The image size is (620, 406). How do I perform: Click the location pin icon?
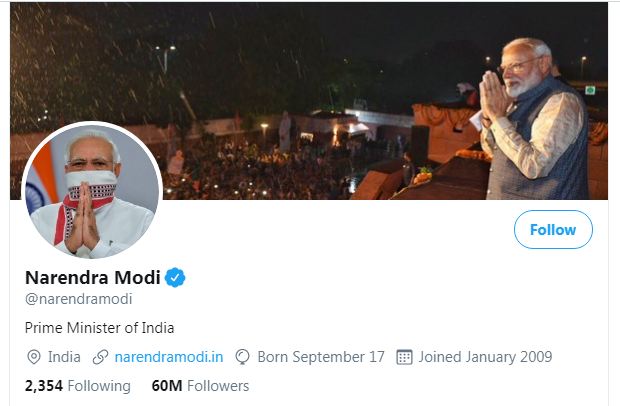[33, 357]
